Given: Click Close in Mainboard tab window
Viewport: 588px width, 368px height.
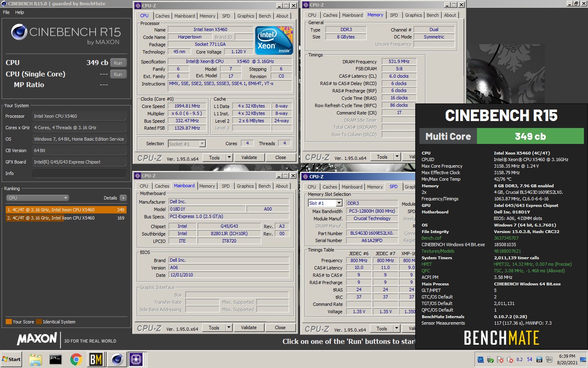Looking at the screenshot, I should pyautogui.click(x=280, y=328).
